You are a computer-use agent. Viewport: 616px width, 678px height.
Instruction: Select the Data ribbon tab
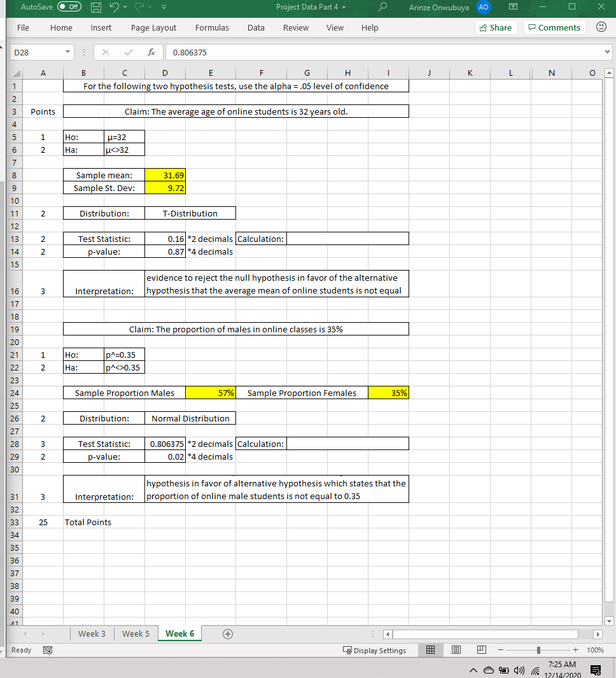click(x=256, y=27)
